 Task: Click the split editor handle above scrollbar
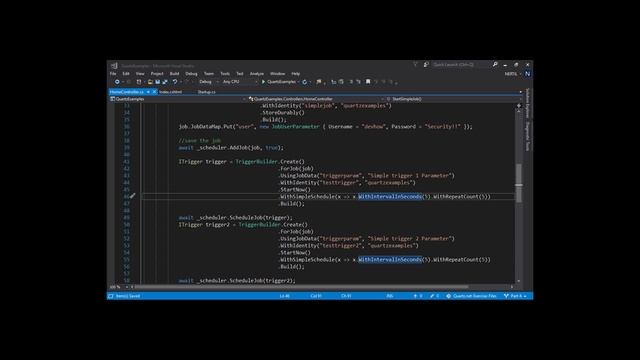(519, 105)
